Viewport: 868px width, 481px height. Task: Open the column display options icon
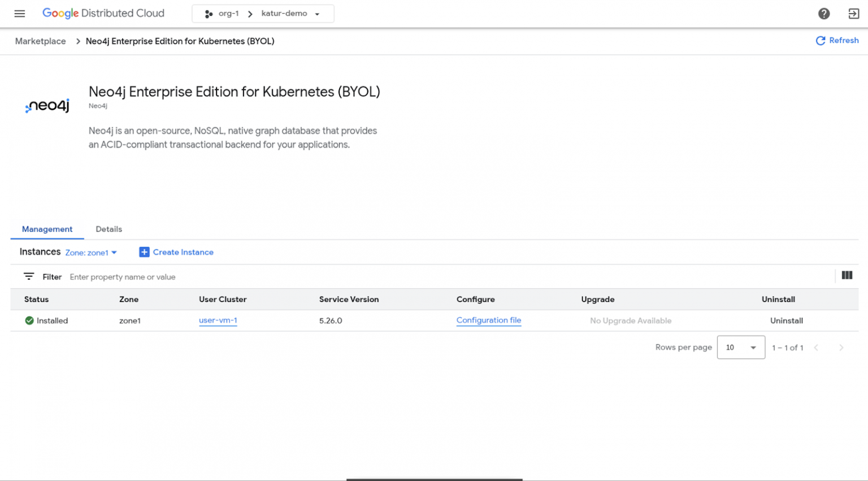point(847,275)
